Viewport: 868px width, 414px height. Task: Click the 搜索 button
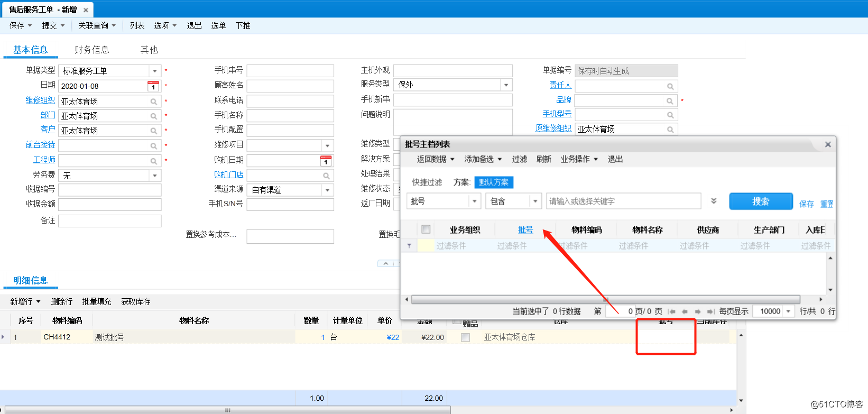[x=761, y=201]
